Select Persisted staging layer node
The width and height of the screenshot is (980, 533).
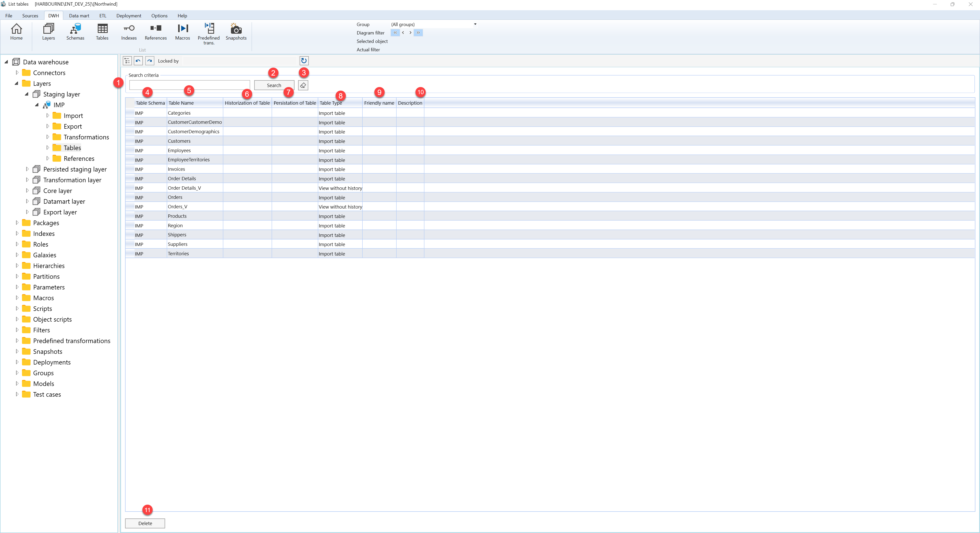pos(75,169)
